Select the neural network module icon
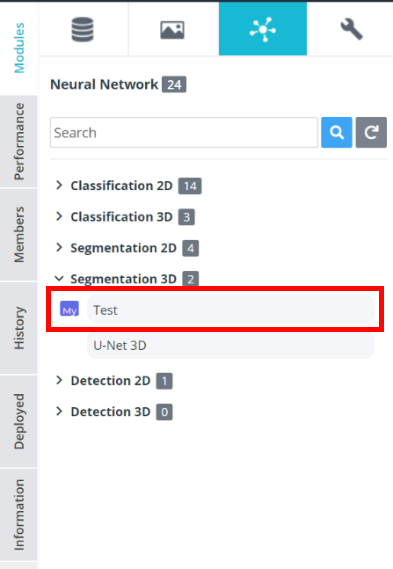 263,29
